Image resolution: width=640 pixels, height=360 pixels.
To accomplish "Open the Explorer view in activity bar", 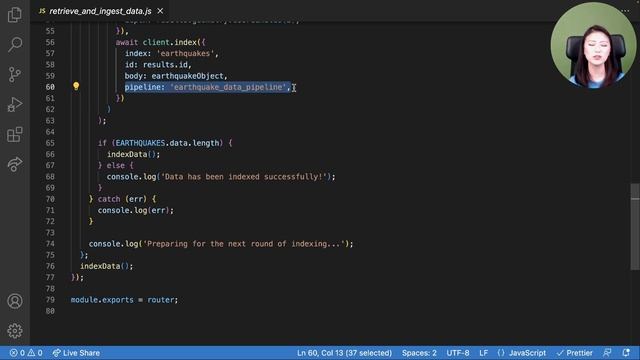I will click(15, 15).
